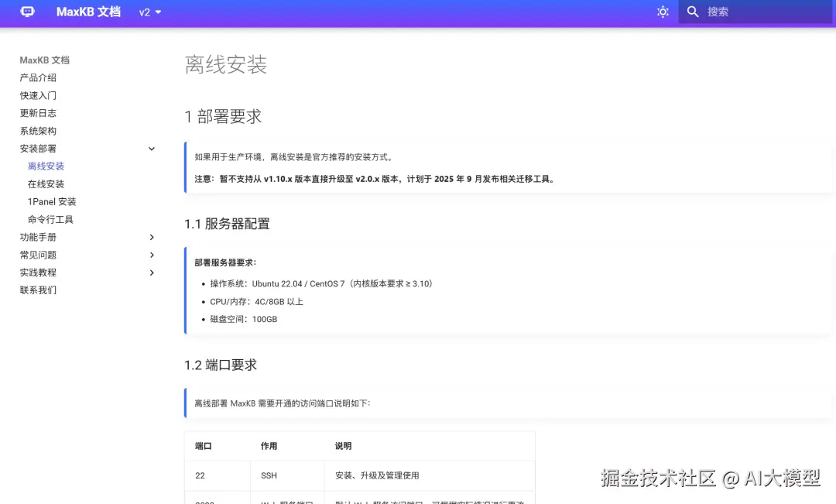This screenshot has height=504, width=836.
Task: Click 端口 table column header
Action: click(x=203, y=446)
